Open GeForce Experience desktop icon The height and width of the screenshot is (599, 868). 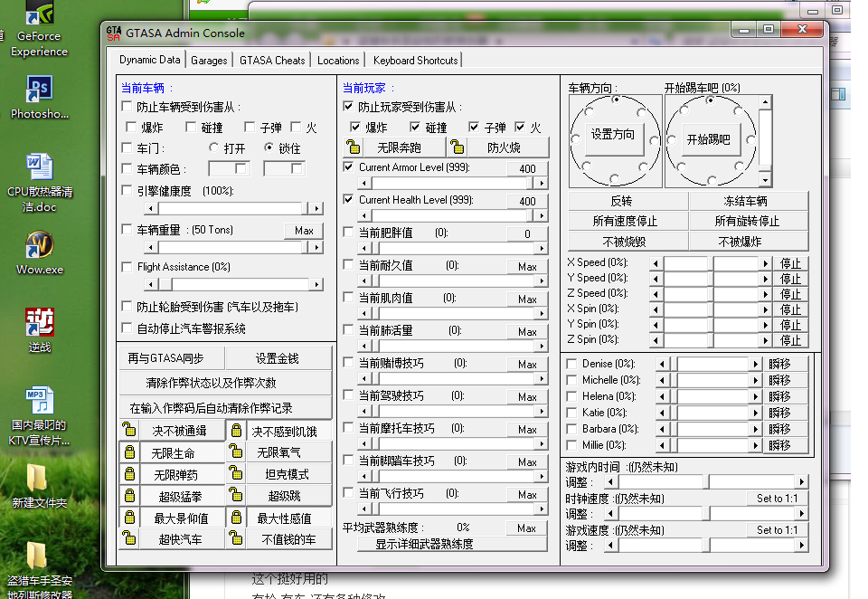coord(39,29)
